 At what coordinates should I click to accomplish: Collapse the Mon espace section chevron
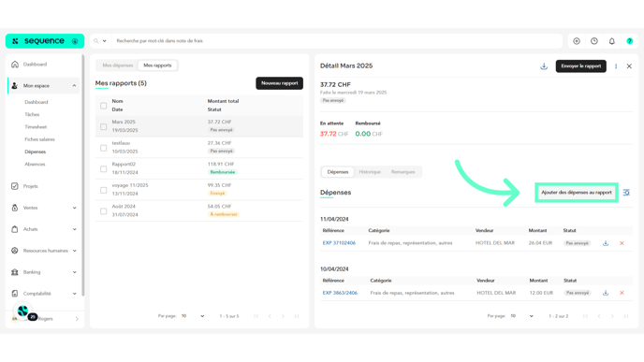click(x=74, y=85)
